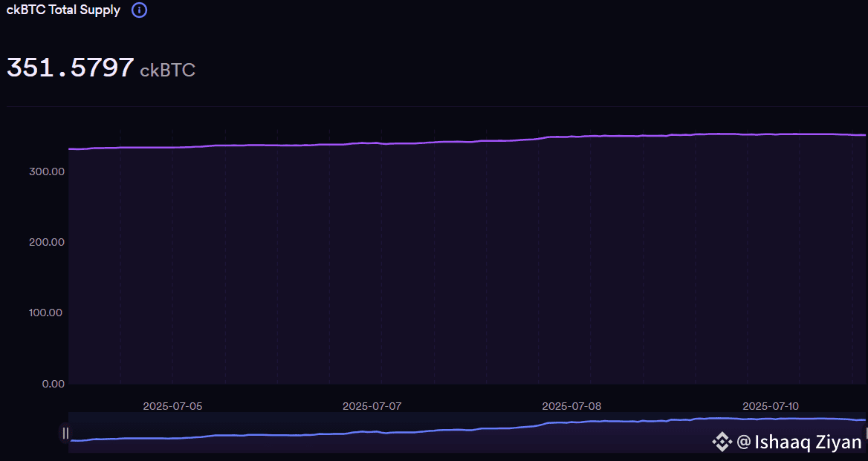Select the 351.5797 supply value

(x=71, y=68)
